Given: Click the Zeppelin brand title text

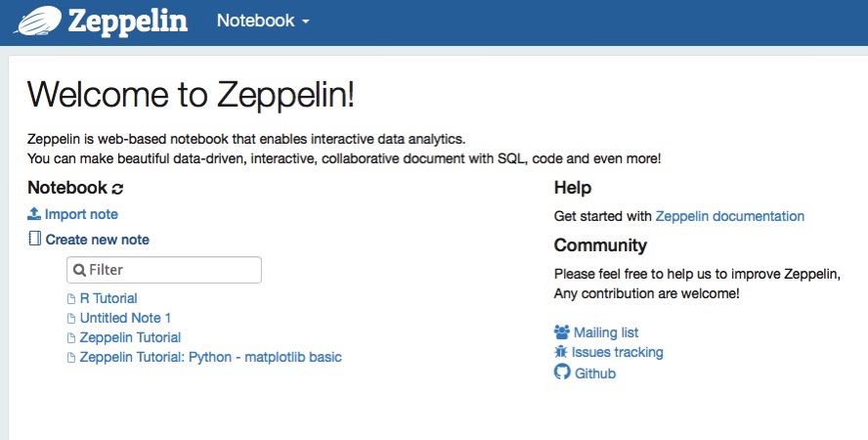Looking at the screenshot, I should (128, 20).
